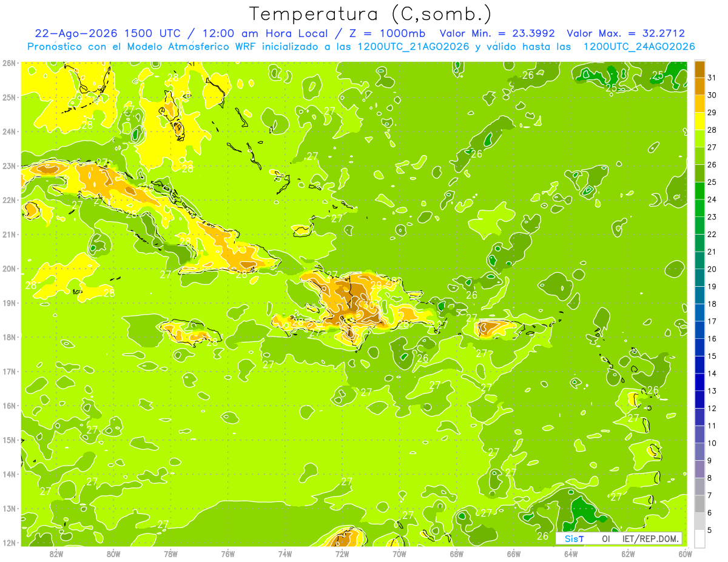Click the brown swatch above legend value 31
This screenshot has height=562, width=728.
click(699, 69)
